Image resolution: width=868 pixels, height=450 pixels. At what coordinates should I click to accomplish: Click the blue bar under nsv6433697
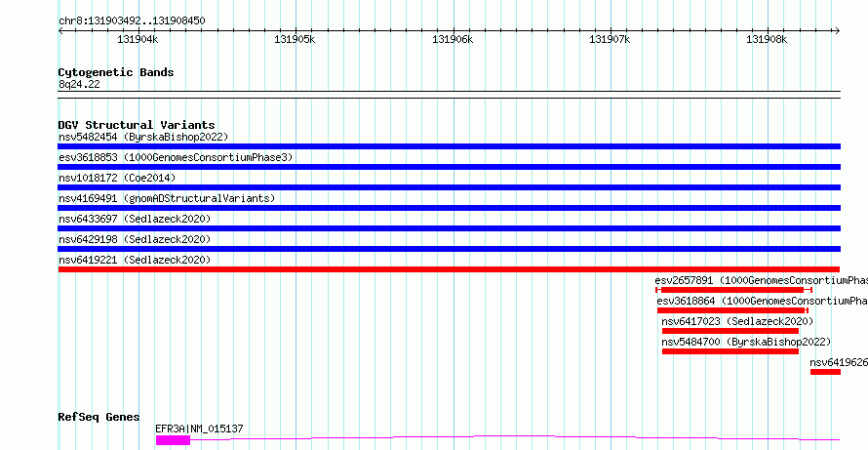tap(449, 228)
